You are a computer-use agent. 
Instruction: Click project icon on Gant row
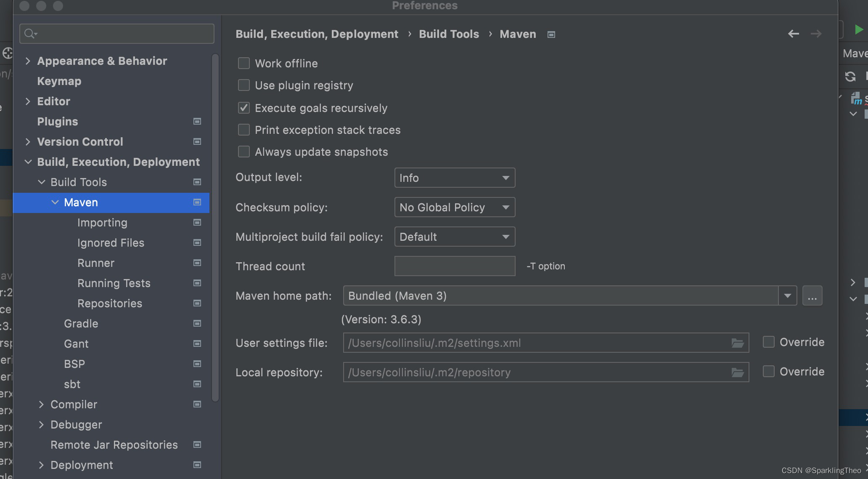point(197,344)
